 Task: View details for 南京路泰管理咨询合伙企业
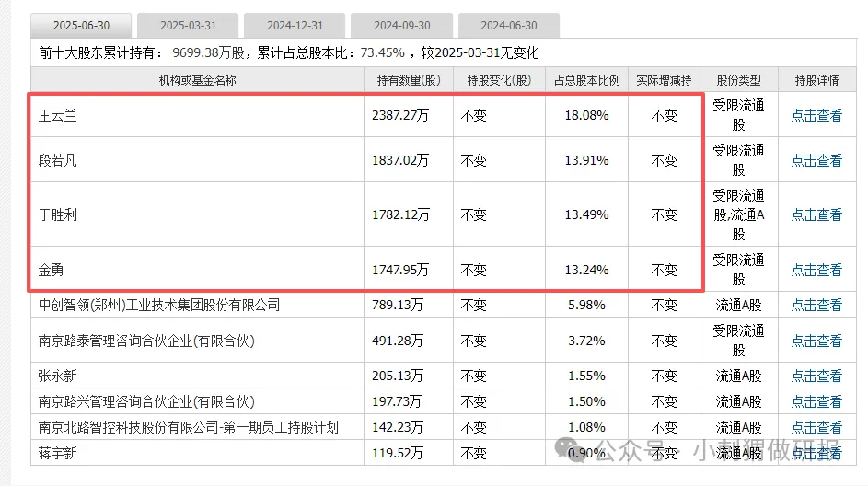click(x=816, y=341)
